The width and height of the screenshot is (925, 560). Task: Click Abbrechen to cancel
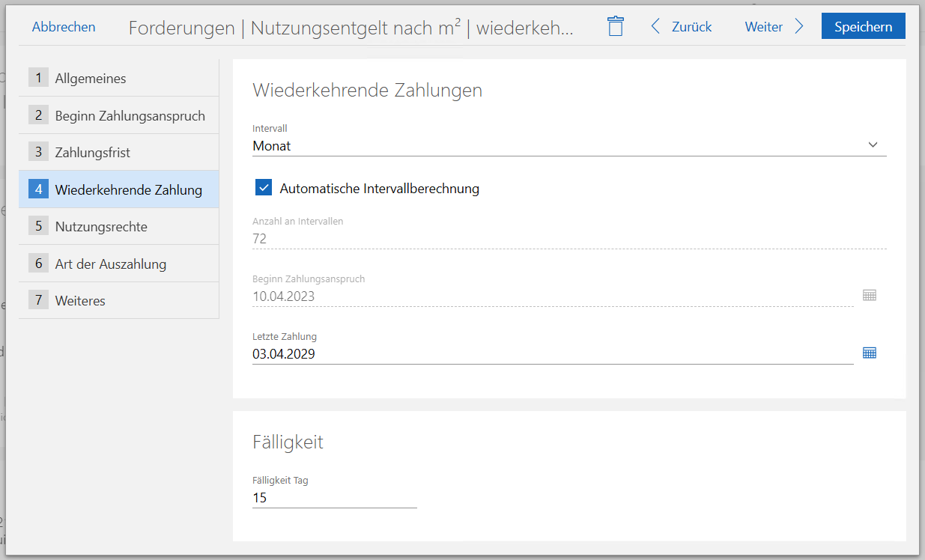tap(64, 27)
